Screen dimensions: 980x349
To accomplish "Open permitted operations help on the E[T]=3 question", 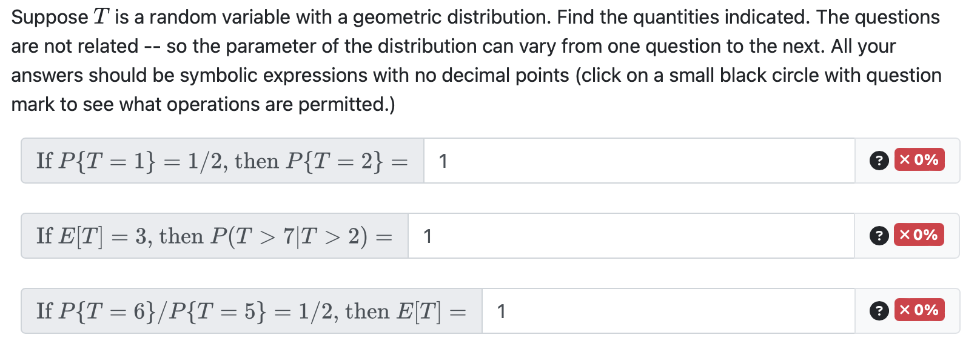I will 879,236.
